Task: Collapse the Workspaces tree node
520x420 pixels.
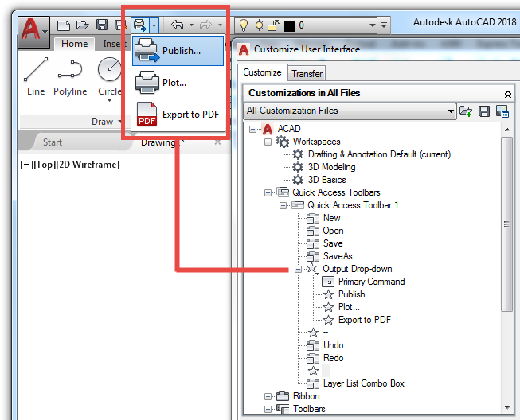Action: pos(268,142)
